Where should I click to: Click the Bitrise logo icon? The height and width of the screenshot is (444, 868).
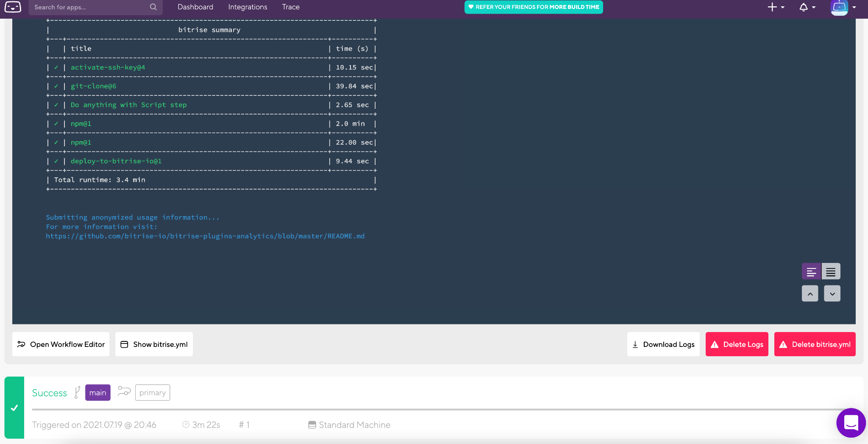[13, 7]
